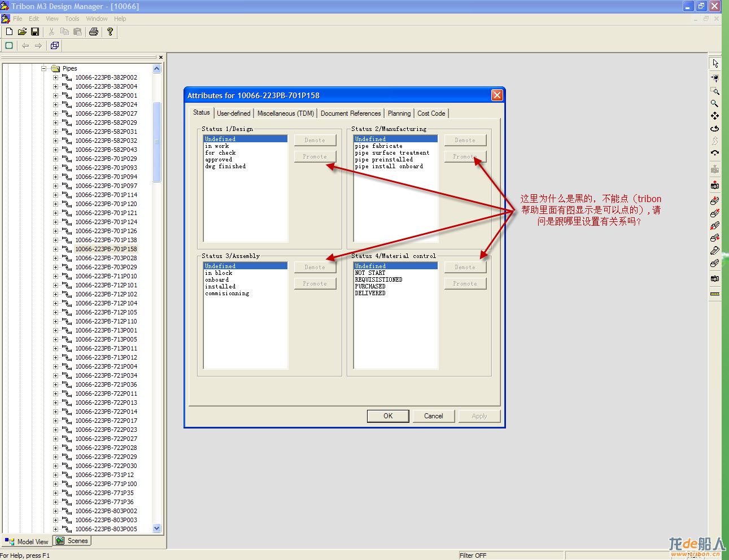The width and height of the screenshot is (729, 560).
Task: Select 'PURCHASED' in Status 4 list
Action: pyautogui.click(x=370, y=287)
